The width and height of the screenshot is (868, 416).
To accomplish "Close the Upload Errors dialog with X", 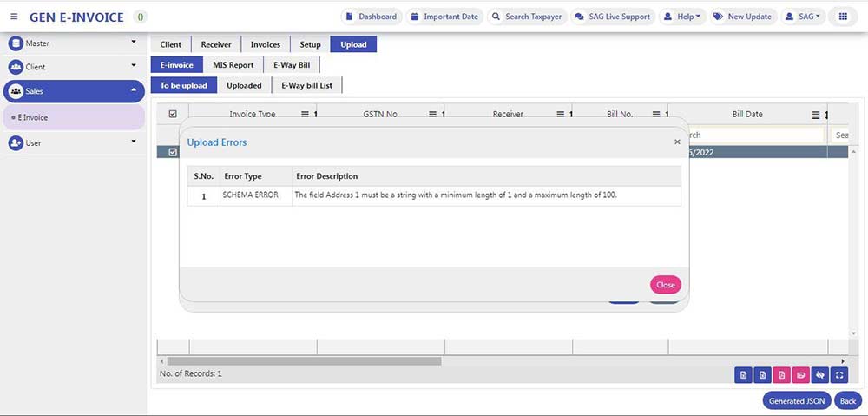I will point(677,142).
